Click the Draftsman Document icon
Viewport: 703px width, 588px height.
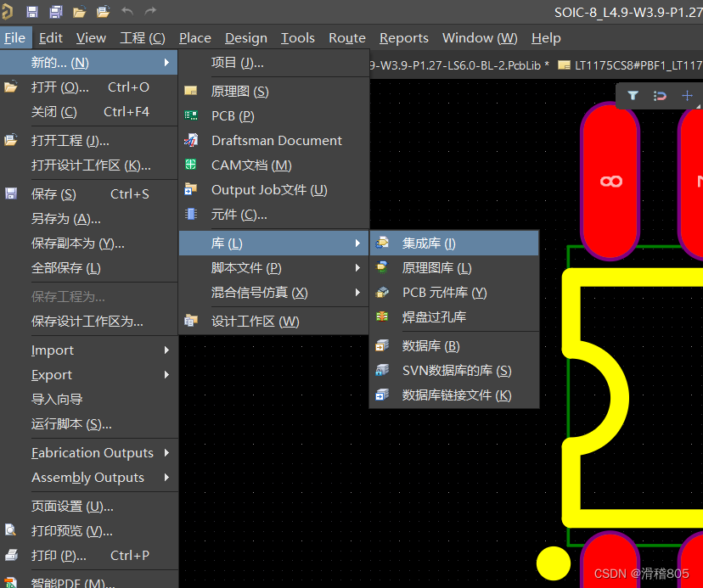pyautogui.click(x=191, y=140)
